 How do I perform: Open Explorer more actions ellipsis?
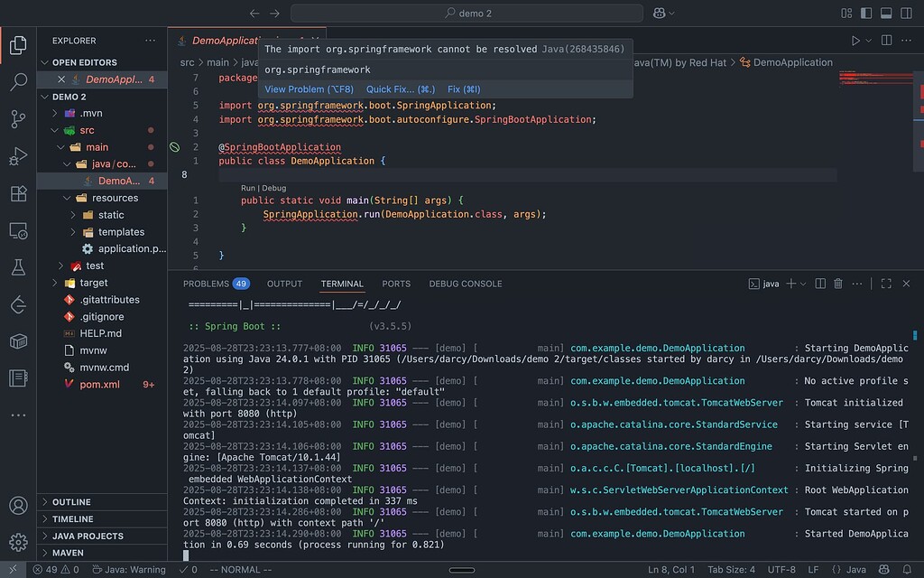[151, 41]
